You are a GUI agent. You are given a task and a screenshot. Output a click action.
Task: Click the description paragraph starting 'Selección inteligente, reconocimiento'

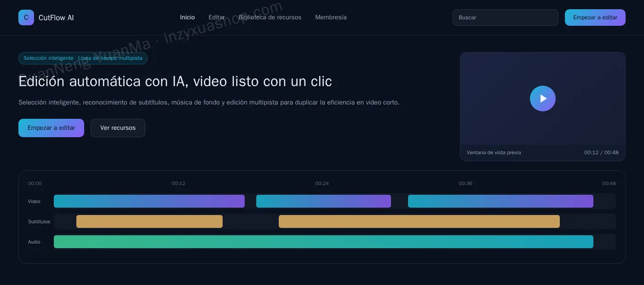(x=209, y=102)
